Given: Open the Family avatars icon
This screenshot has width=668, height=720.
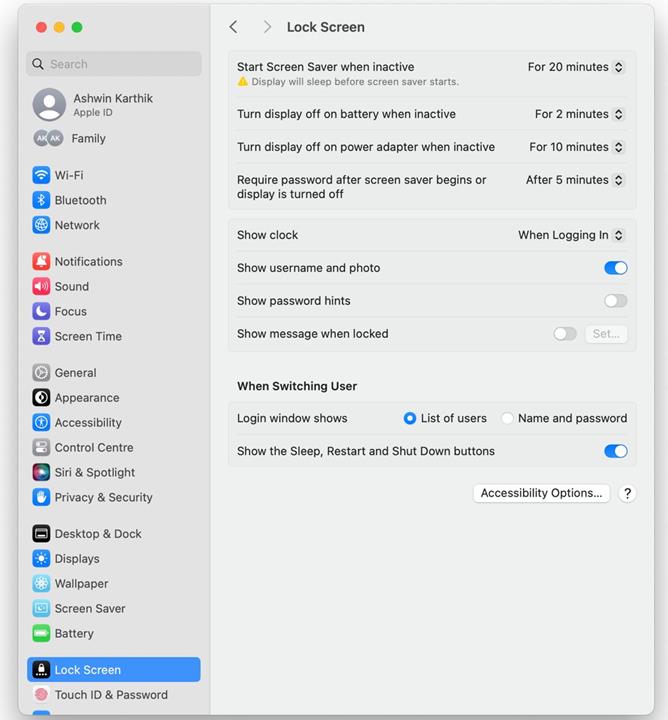Looking at the screenshot, I should click(48, 138).
